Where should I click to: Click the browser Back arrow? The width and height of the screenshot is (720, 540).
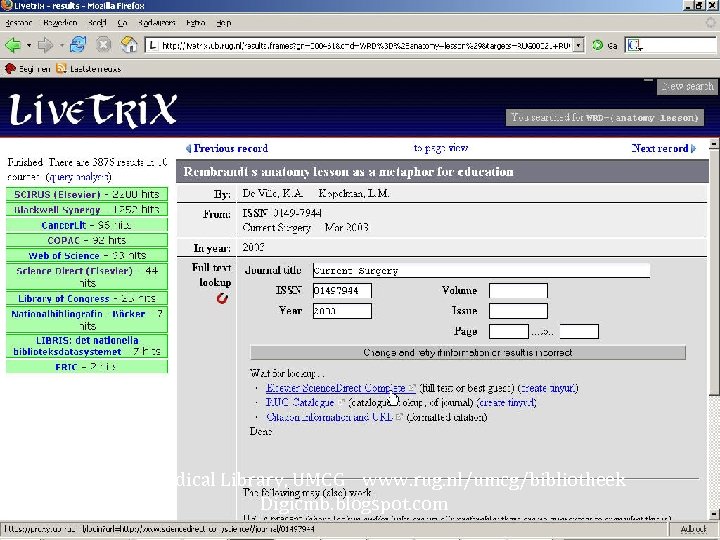coord(13,45)
